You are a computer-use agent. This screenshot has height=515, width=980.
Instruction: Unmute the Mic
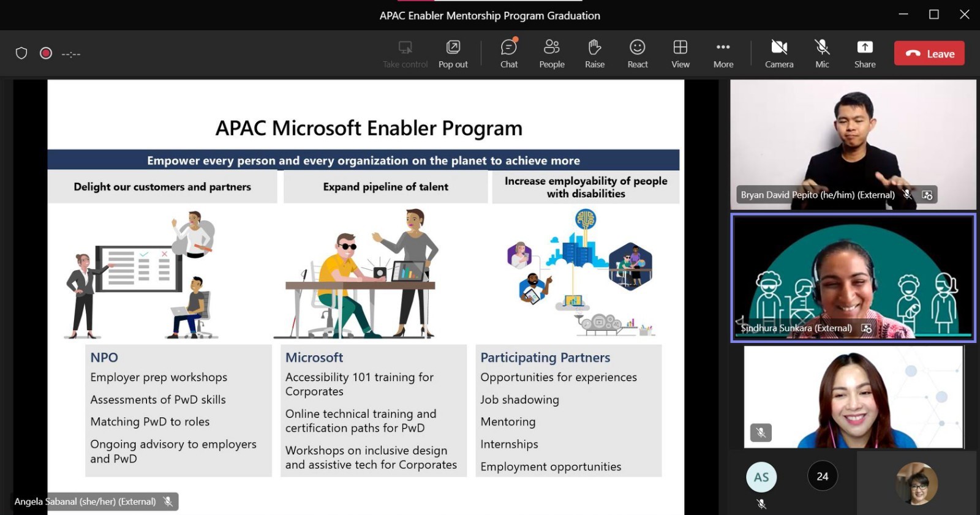click(x=822, y=54)
